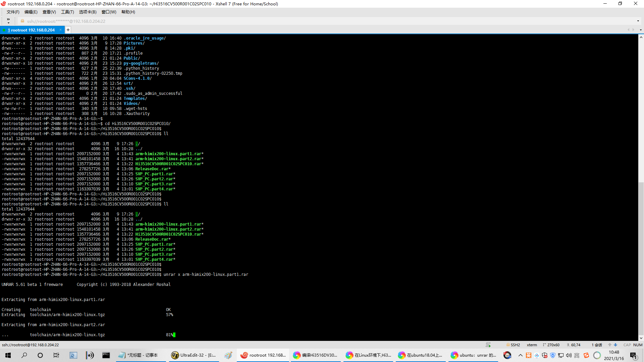Select the rootroot 192.168.0.204 session tab

coord(31,30)
